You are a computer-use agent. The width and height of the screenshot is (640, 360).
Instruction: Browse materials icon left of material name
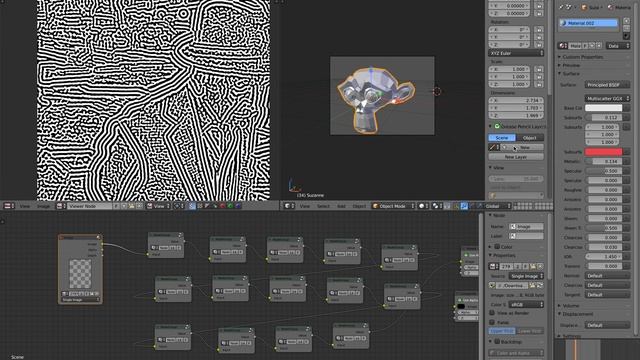564,46
